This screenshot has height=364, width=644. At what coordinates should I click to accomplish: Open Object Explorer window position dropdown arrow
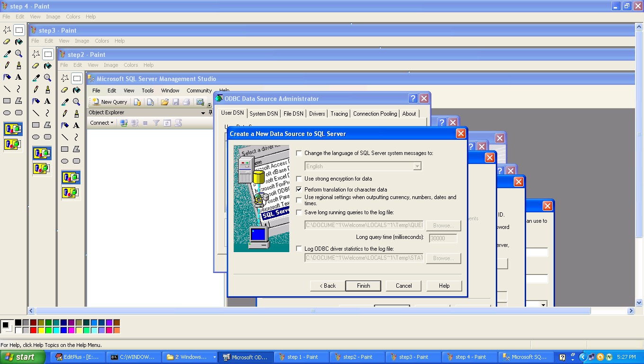pos(203,112)
